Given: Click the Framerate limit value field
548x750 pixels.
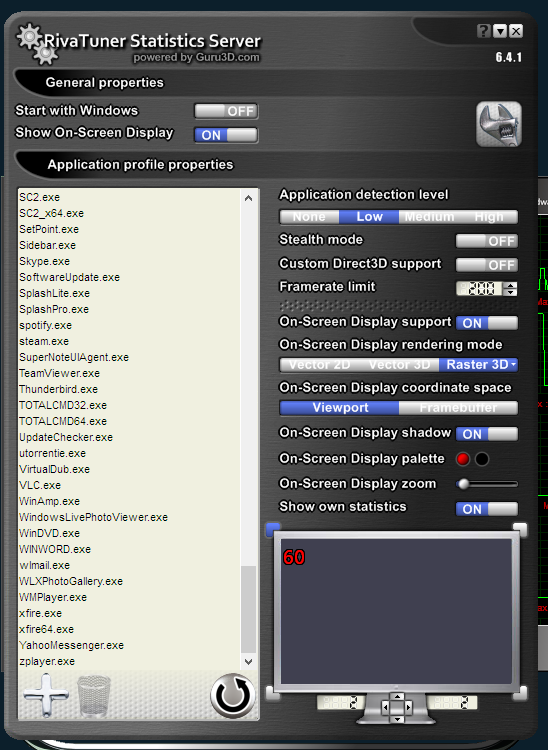Looking at the screenshot, I should (480, 288).
